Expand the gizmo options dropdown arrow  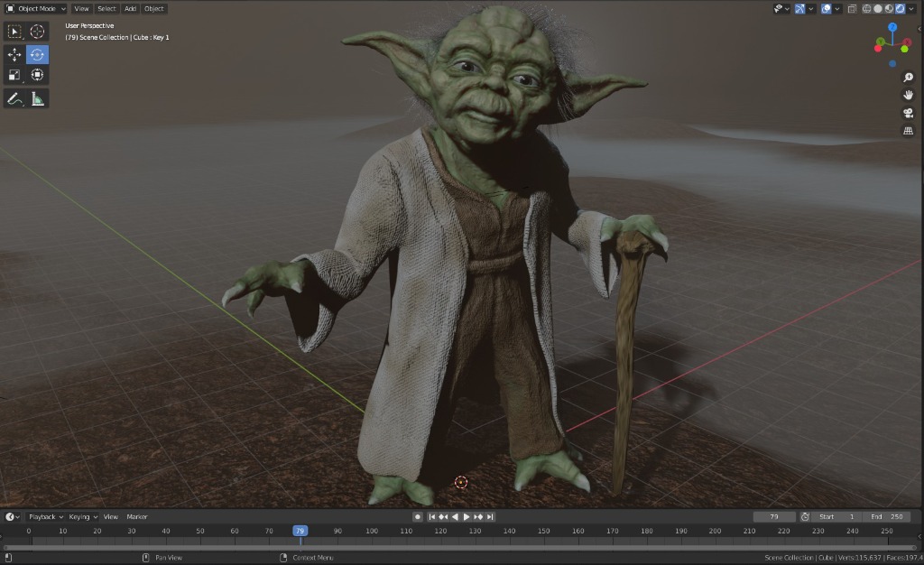click(x=811, y=9)
